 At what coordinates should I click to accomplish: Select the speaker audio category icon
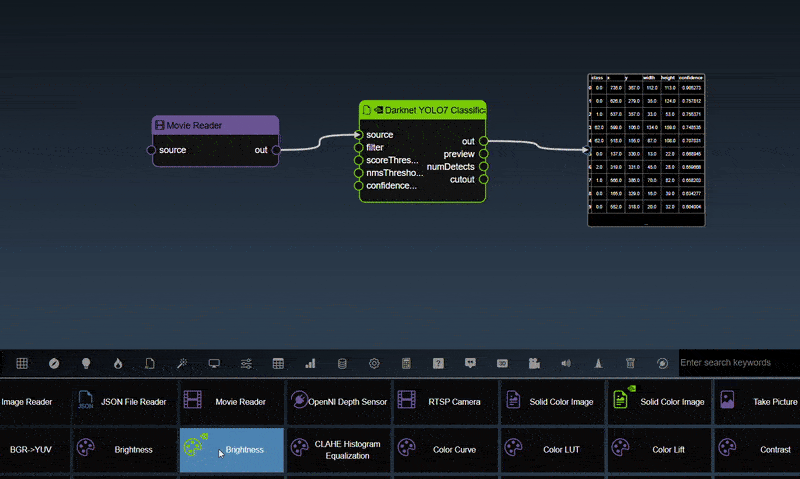(566, 363)
